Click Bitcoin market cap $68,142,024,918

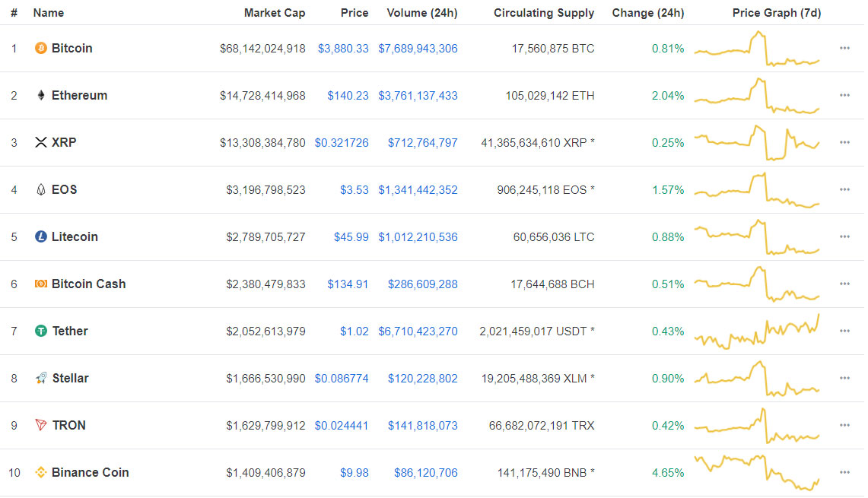click(x=262, y=49)
